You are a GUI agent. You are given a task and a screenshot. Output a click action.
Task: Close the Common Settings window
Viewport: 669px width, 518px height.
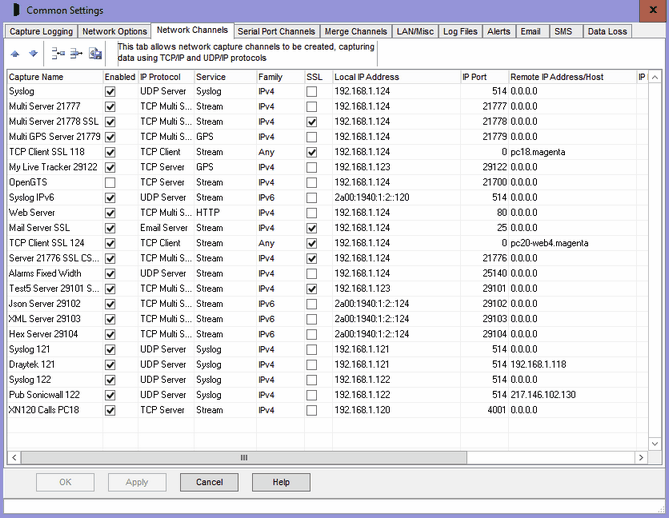point(653,10)
